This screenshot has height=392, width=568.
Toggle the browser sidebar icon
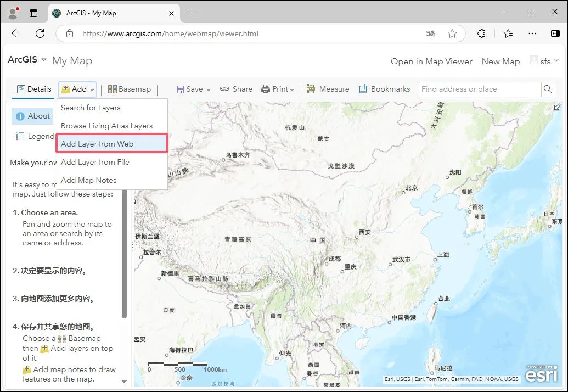pyautogui.click(x=555, y=33)
